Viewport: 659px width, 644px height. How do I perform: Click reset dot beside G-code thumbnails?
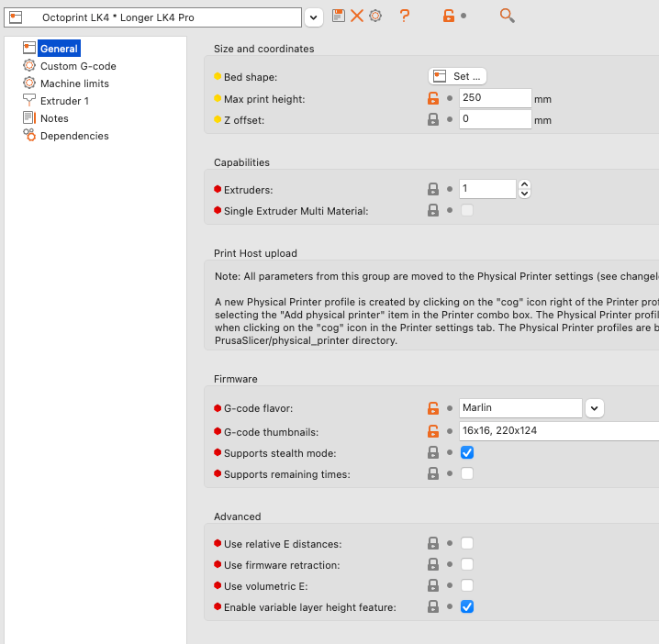pyautogui.click(x=450, y=431)
